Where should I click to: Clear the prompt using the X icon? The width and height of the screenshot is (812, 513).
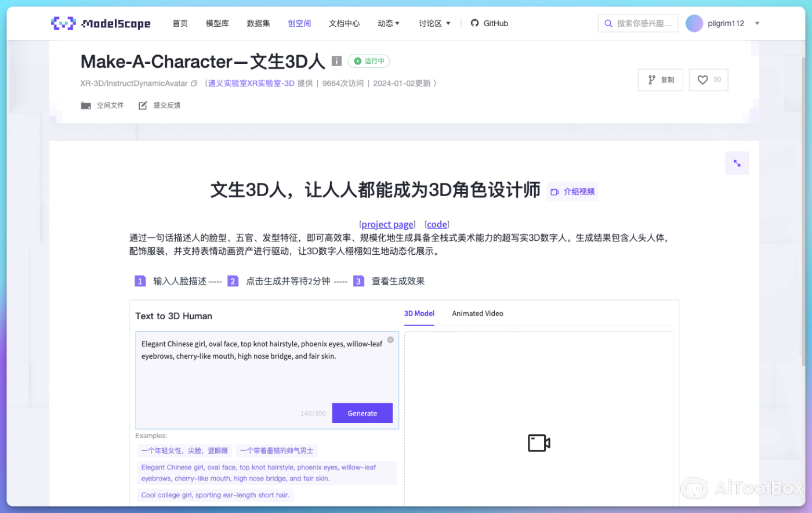(390, 339)
